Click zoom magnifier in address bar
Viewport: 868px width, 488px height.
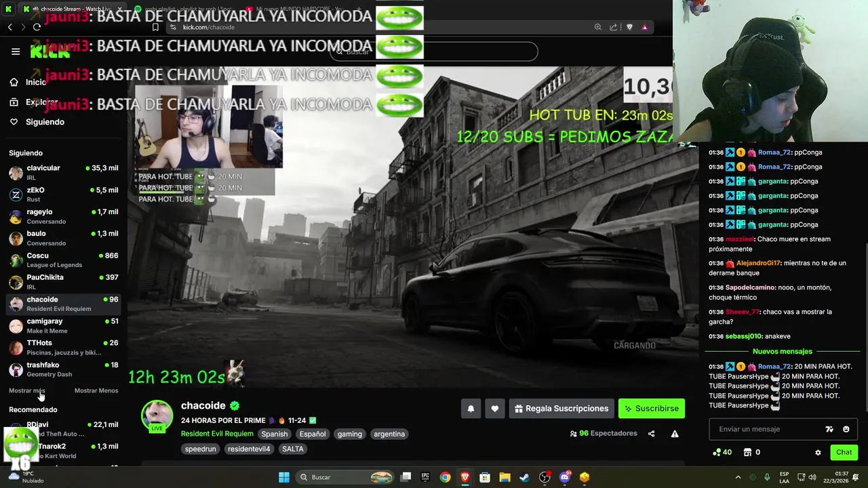coord(597,27)
